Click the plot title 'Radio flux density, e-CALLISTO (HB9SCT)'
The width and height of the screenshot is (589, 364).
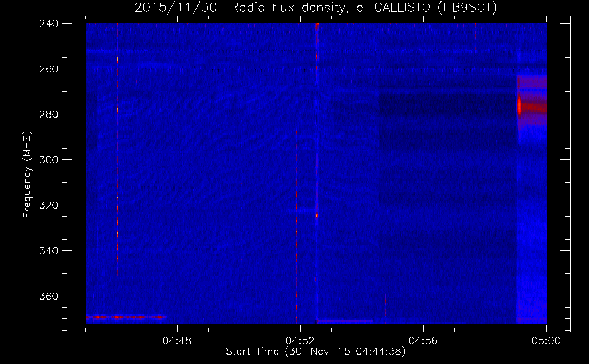pyautogui.click(x=363, y=7)
